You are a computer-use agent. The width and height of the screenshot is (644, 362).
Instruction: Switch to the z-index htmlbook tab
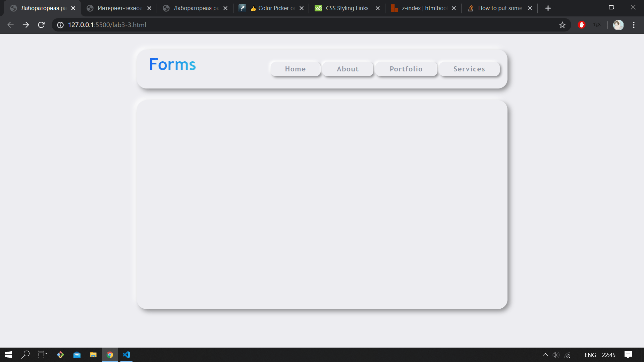click(x=423, y=8)
